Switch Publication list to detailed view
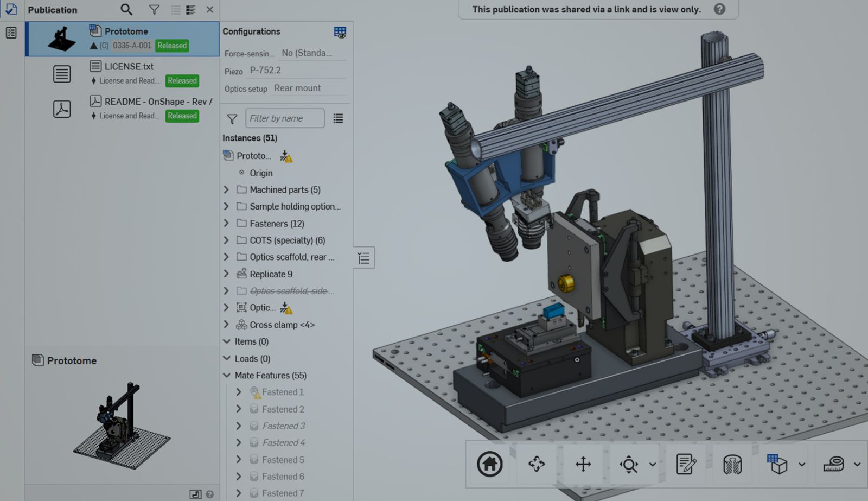This screenshot has width=868, height=501. (190, 10)
